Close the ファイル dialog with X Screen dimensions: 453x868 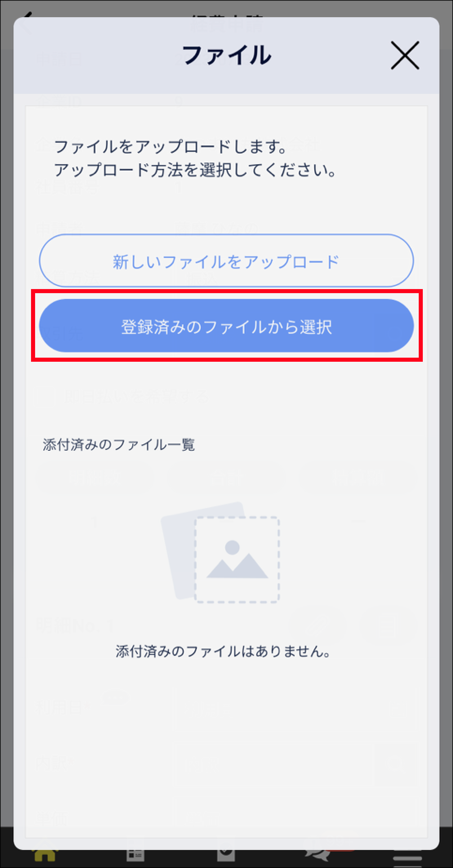pyautogui.click(x=405, y=55)
